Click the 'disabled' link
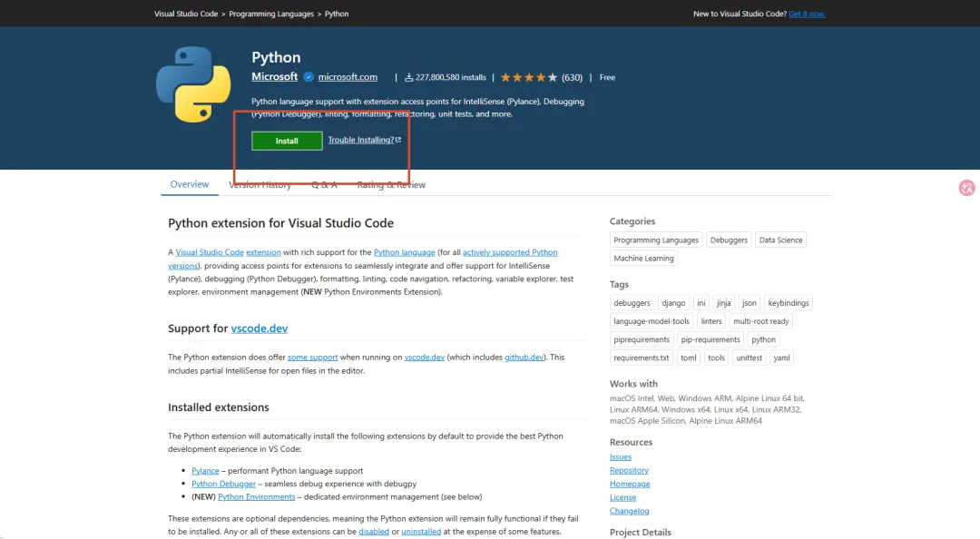 [374, 532]
